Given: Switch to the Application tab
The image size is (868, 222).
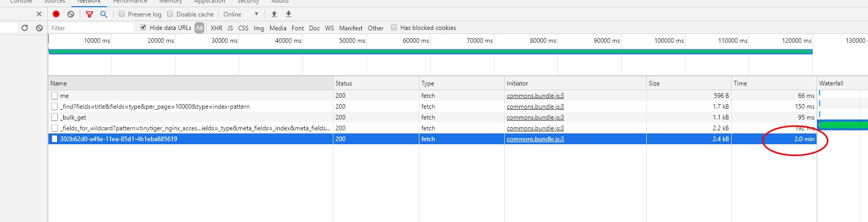Looking at the screenshot, I should coord(209,2).
